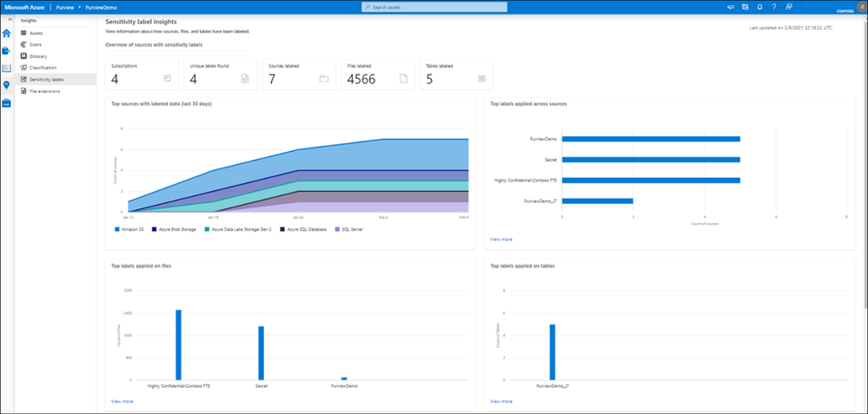The height and width of the screenshot is (414, 868).
Task: Click the File extensions icon in menu
Action: (x=23, y=91)
